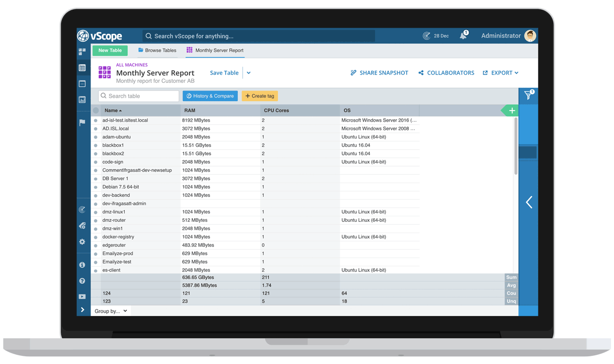Viewport: 614px width, 364px height.
Task: Click the Unq row label
Action: click(511, 302)
